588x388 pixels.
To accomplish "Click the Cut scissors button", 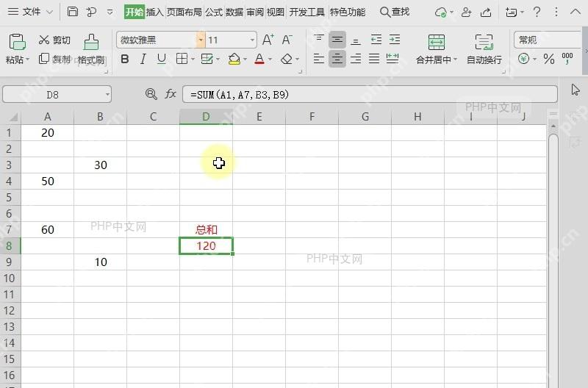I will (54, 40).
